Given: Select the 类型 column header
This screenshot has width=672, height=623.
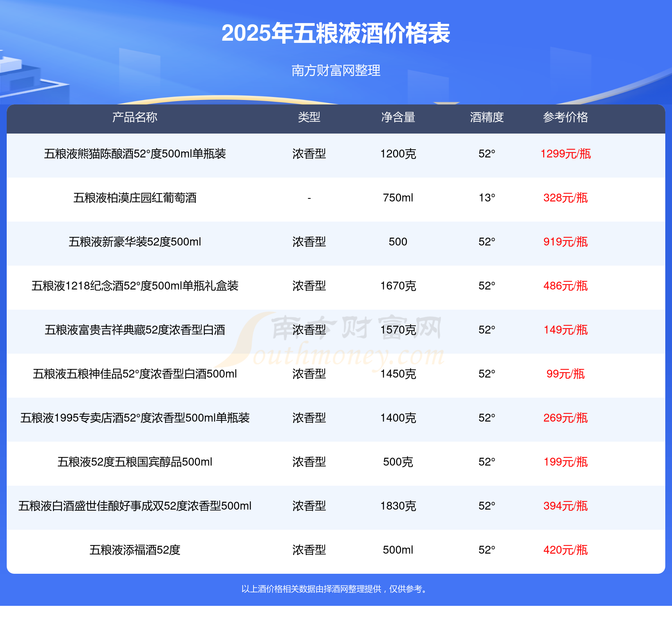Looking at the screenshot, I should pos(309,117).
